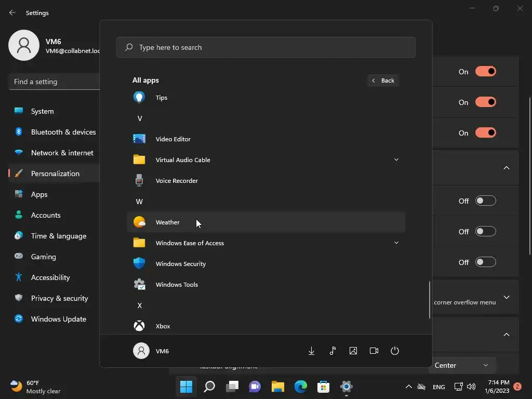Image resolution: width=532 pixels, height=399 pixels.
Task: Open notification badge showing 2
Action: (517, 387)
